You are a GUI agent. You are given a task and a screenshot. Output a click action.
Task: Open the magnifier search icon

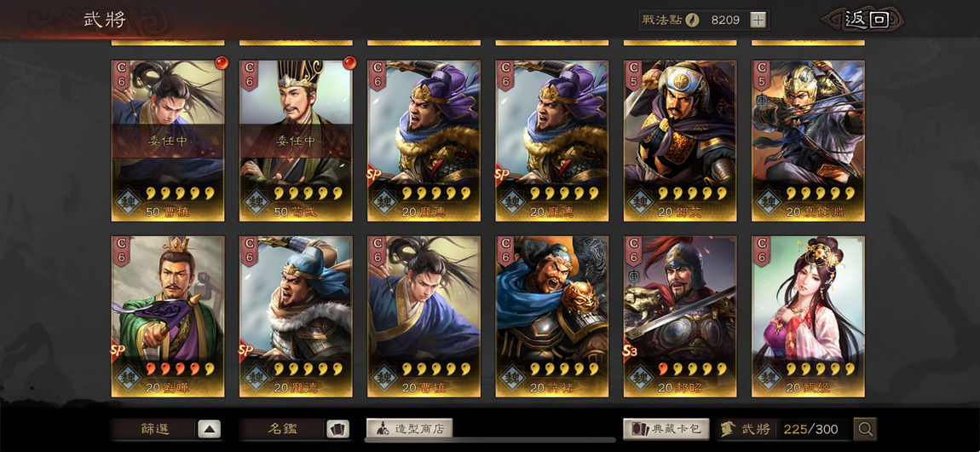865,429
